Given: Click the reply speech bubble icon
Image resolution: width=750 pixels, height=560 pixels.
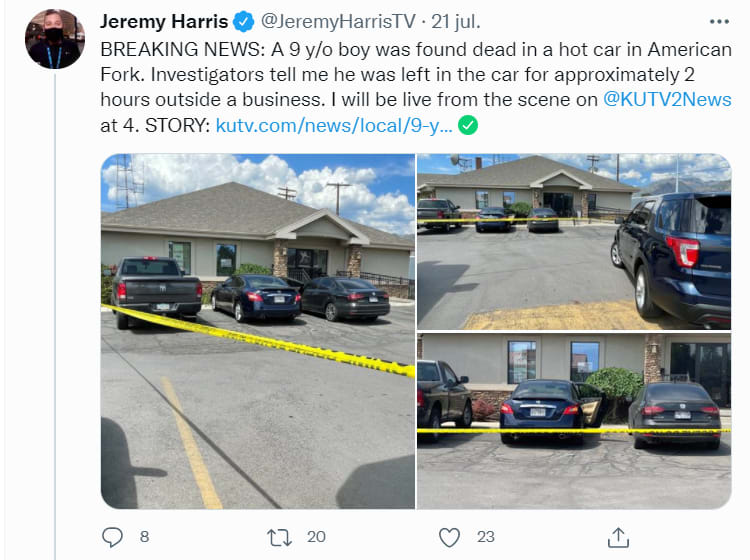Looking at the screenshot, I should [x=112, y=537].
